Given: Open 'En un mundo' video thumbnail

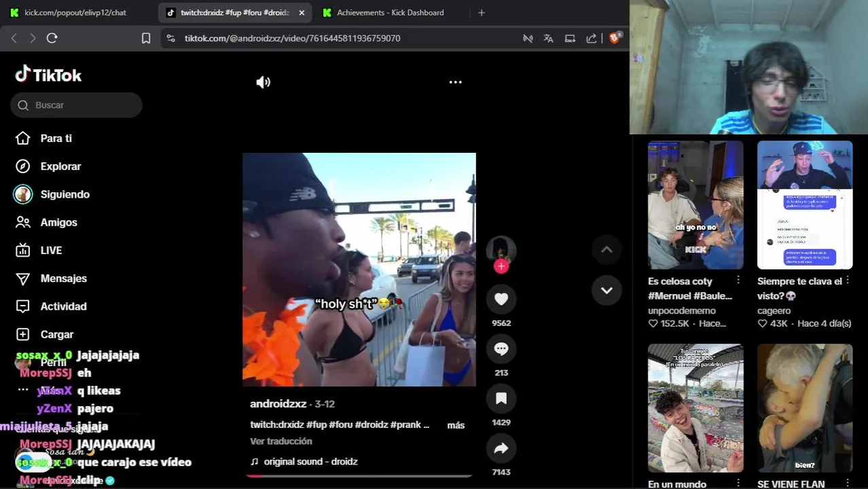Looking at the screenshot, I should (x=695, y=407).
